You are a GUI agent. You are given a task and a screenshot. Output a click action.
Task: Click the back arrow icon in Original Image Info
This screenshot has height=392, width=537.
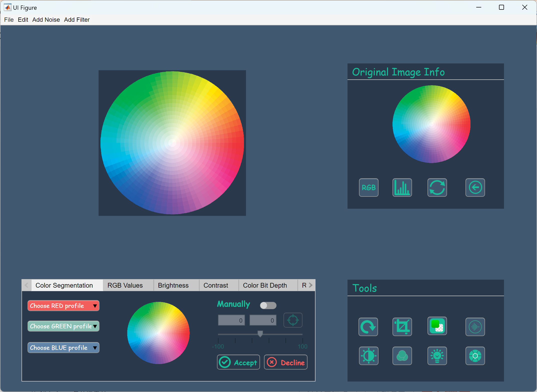[x=475, y=187]
